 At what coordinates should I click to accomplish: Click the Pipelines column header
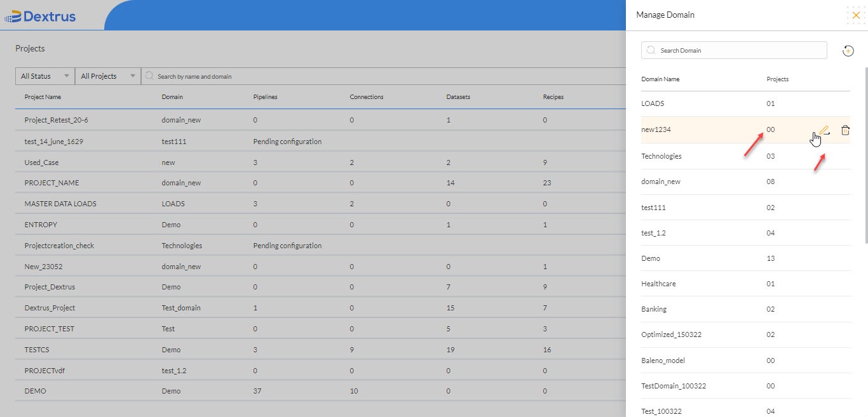(266, 97)
